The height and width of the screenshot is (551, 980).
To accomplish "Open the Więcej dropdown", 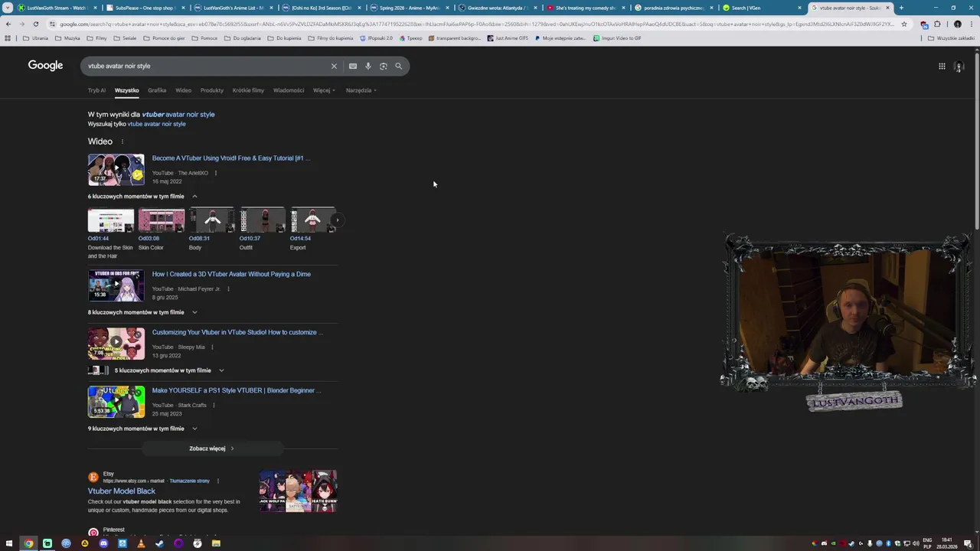I will click(x=324, y=90).
